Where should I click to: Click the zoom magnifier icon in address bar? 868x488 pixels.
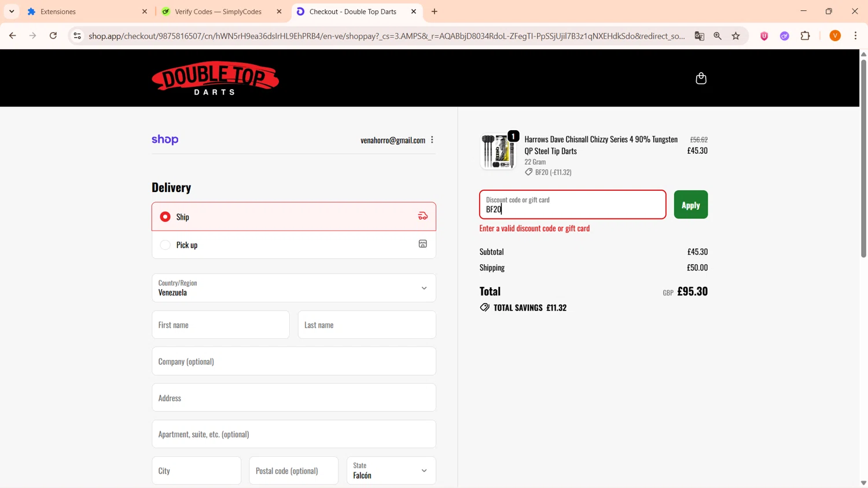pyautogui.click(x=718, y=36)
